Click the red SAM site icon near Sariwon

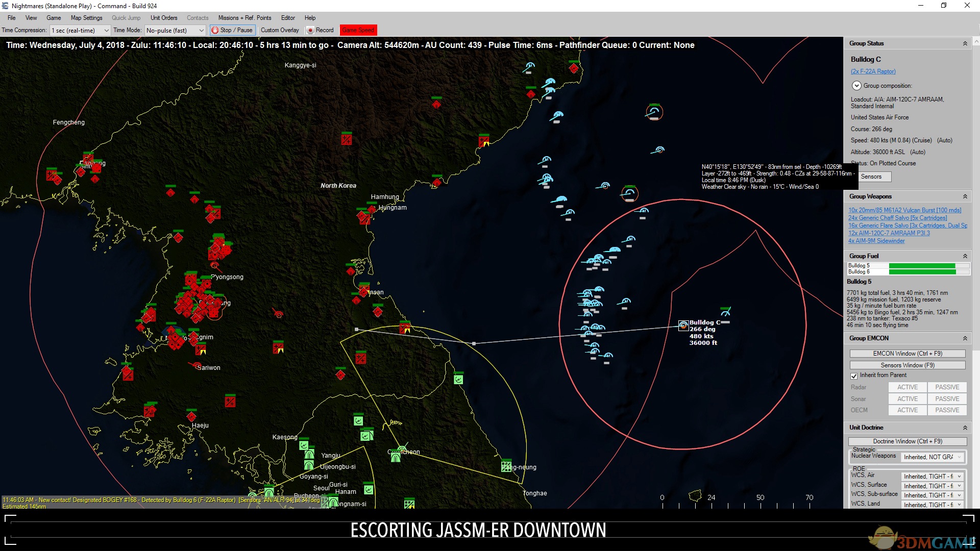coord(197,365)
